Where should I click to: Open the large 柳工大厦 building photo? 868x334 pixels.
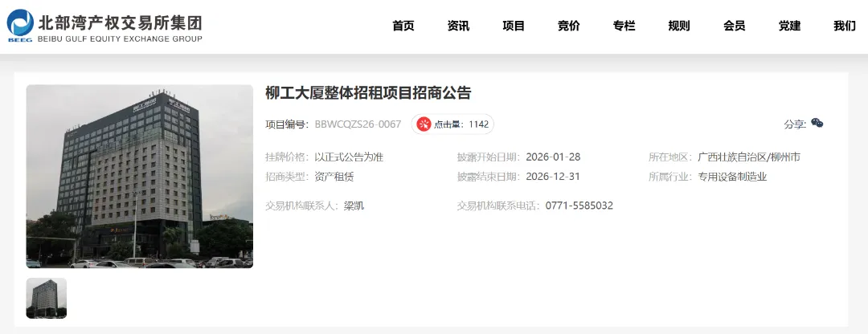140,177
